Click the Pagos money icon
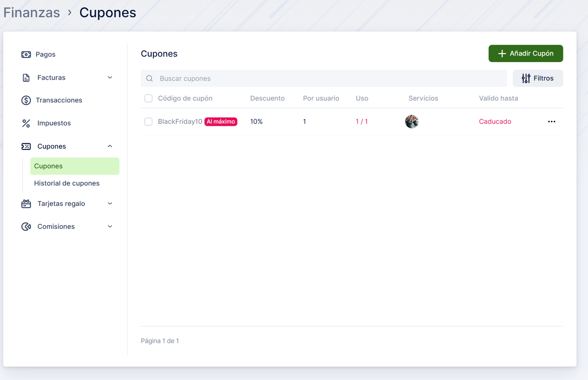This screenshot has height=380, width=588. point(26,55)
